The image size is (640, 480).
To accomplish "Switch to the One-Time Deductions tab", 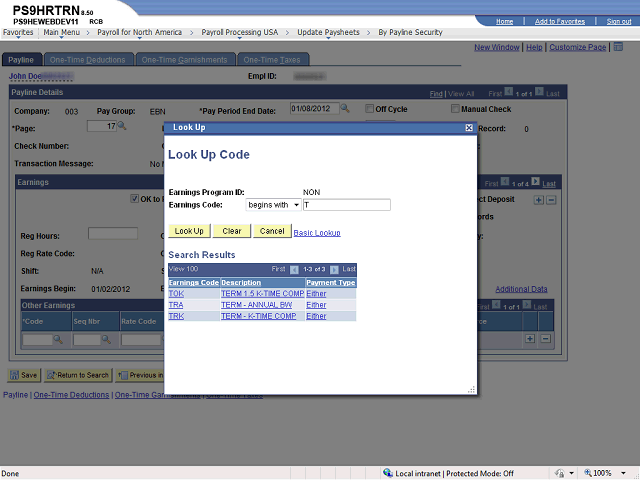I will coord(88,60).
